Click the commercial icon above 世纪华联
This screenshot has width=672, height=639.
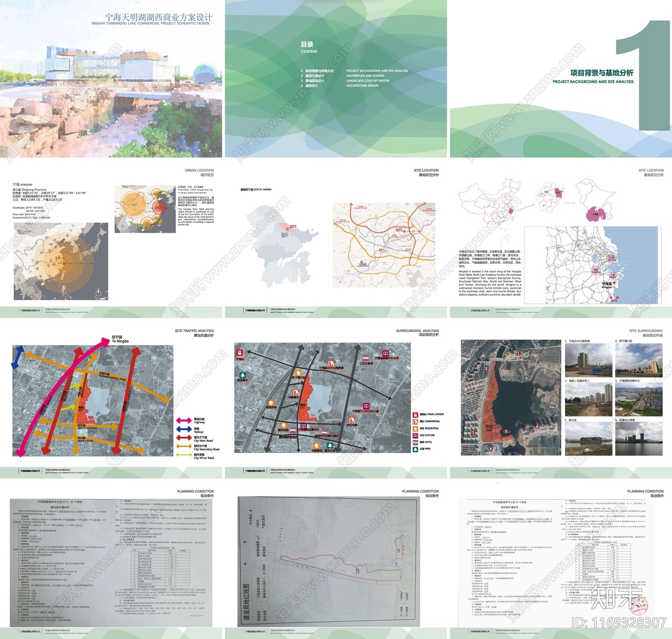pyautogui.click(x=352, y=420)
